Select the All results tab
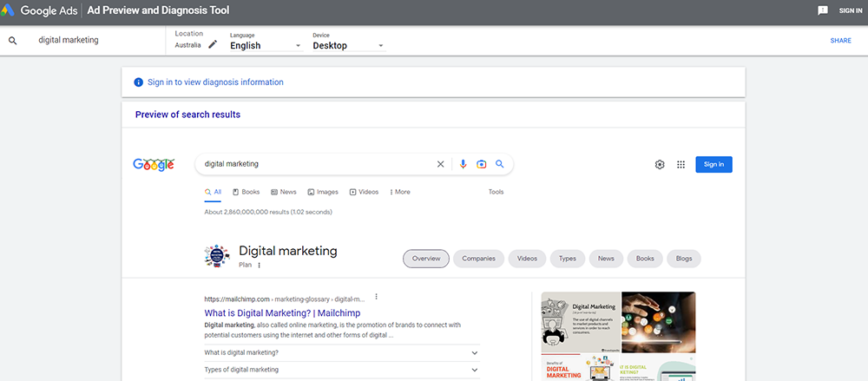Screen dimensions: 868x381 214,192
